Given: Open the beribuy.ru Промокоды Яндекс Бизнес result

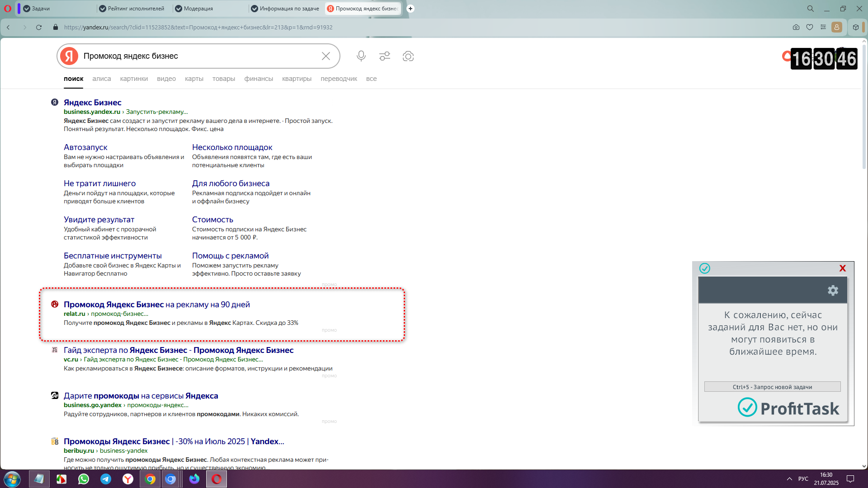Looking at the screenshot, I should click(174, 441).
